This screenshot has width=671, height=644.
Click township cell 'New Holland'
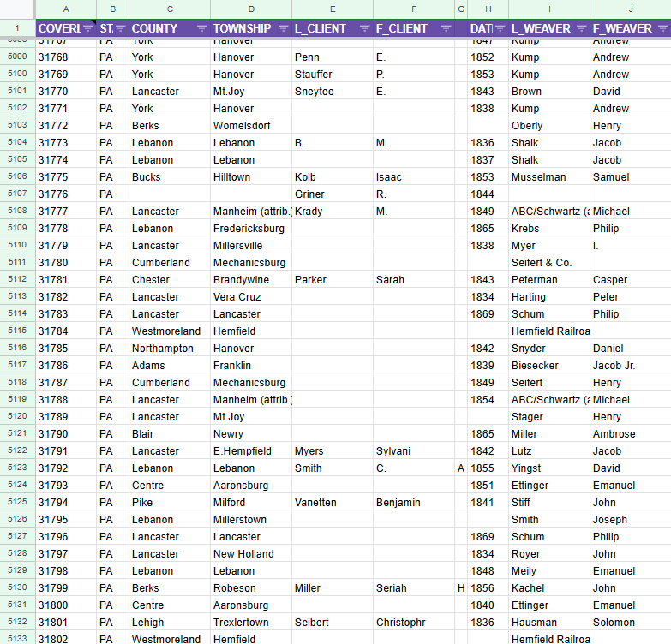251,553
